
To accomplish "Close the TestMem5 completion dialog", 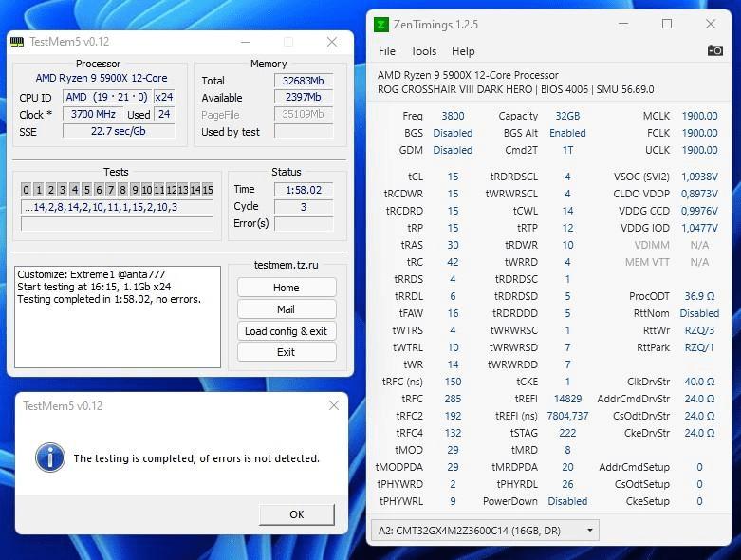I will (334, 405).
